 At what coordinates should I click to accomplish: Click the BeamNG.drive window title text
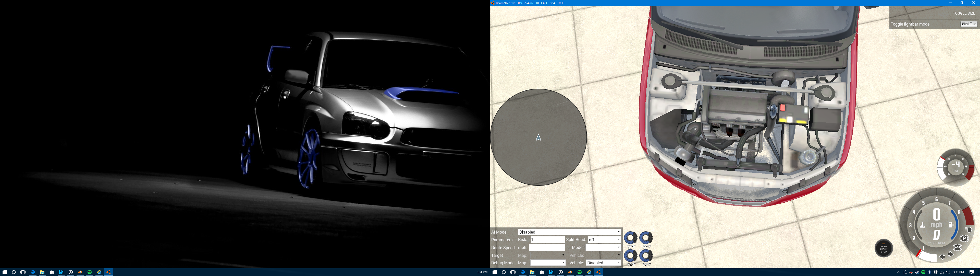coord(530,3)
